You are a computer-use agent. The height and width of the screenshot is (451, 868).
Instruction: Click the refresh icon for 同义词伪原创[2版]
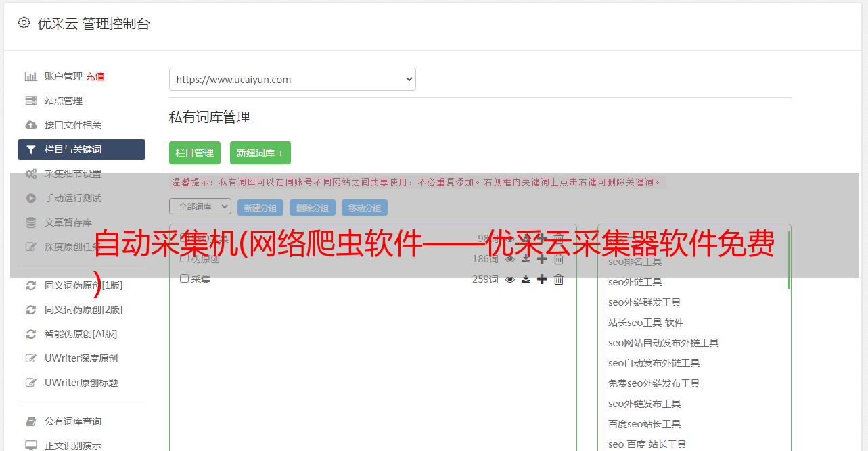pos(31,310)
